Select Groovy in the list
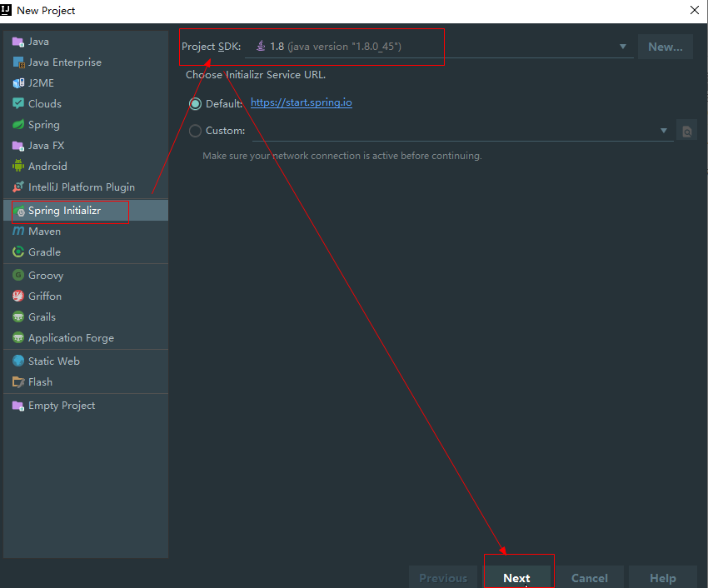The height and width of the screenshot is (588, 708). [86, 275]
